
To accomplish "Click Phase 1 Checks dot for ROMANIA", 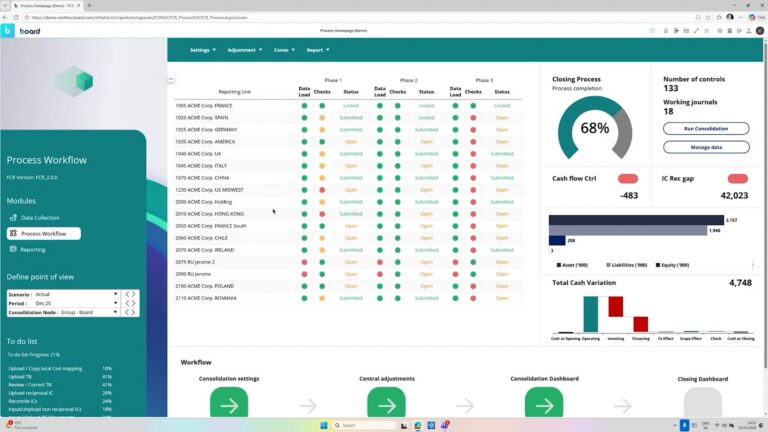I will pos(322,298).
